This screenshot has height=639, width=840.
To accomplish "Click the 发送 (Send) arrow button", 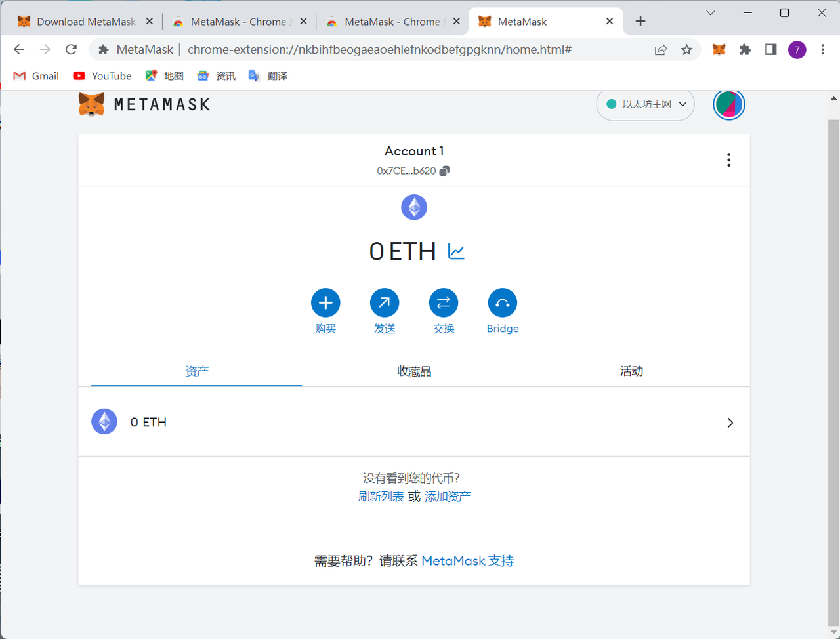I will point(385,302).
